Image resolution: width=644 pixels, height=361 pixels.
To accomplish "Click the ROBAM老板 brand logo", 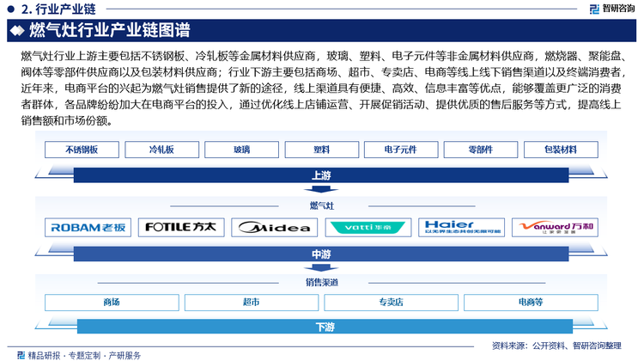I will tap(88, 228).
